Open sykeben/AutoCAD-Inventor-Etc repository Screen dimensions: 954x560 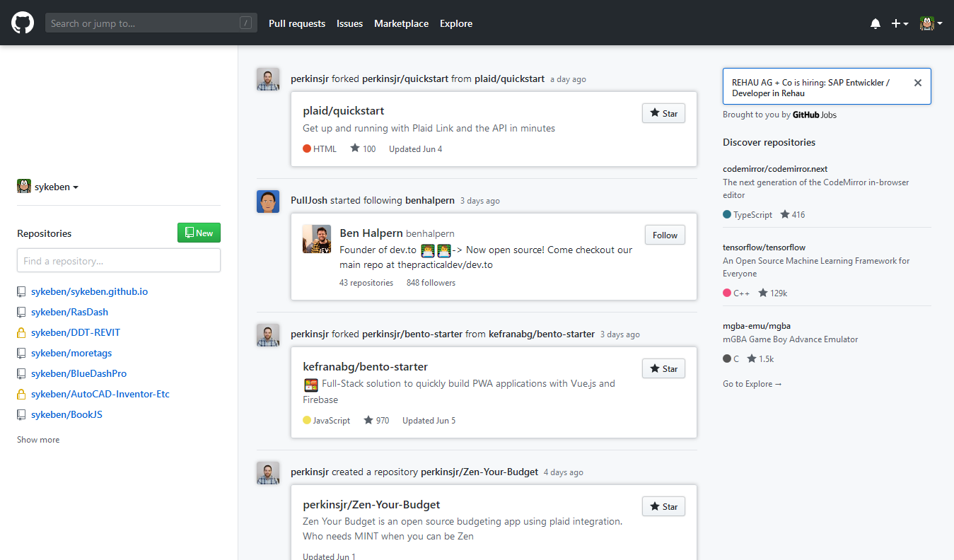click(x=100, y=394)
